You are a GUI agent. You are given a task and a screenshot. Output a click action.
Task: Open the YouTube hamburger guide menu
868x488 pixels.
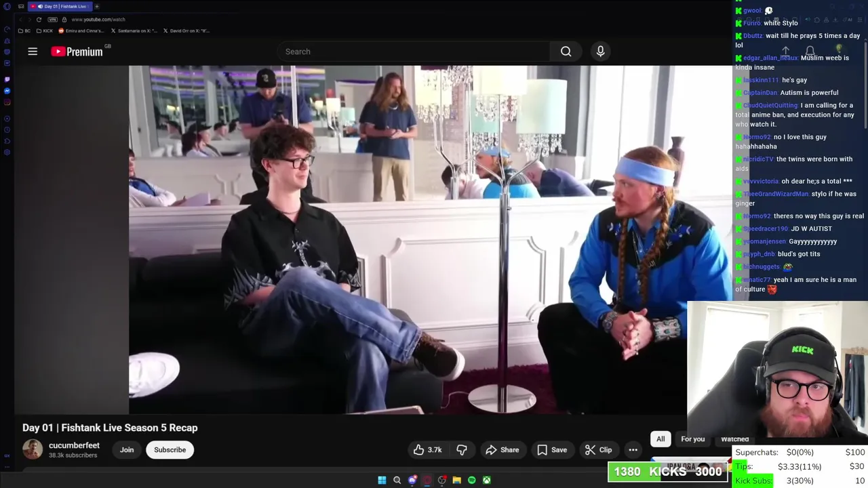coord(33,52)
